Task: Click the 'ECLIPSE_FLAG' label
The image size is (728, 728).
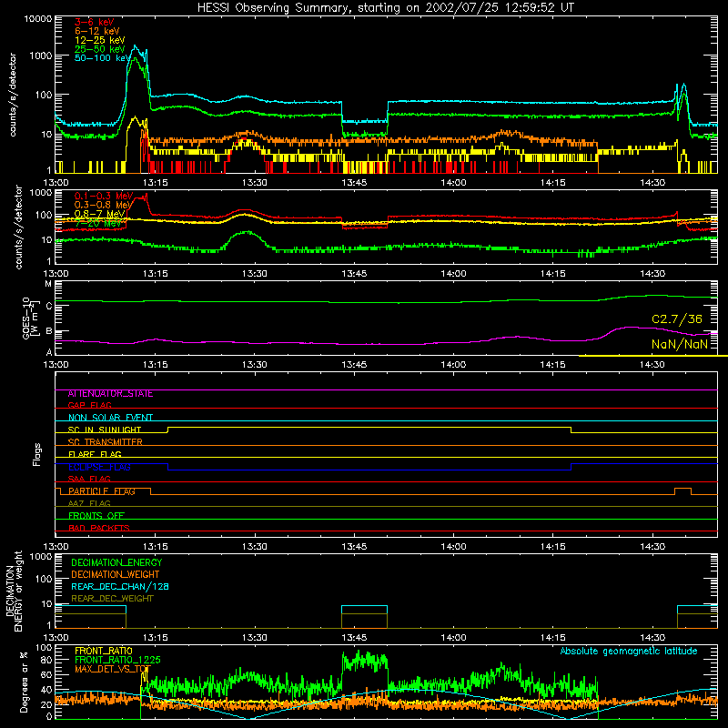Action: 99,467
